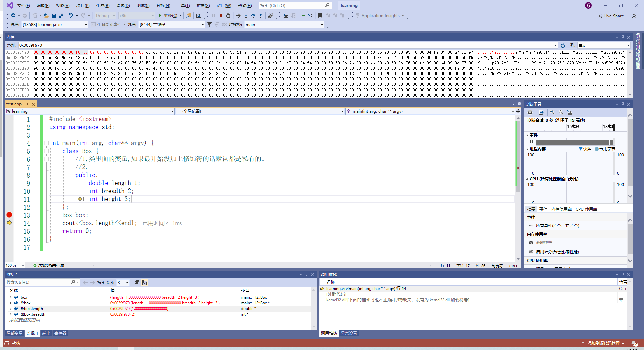Expand the box watch entry
Screen dimensions: 644x350
(x=11, y=297)
